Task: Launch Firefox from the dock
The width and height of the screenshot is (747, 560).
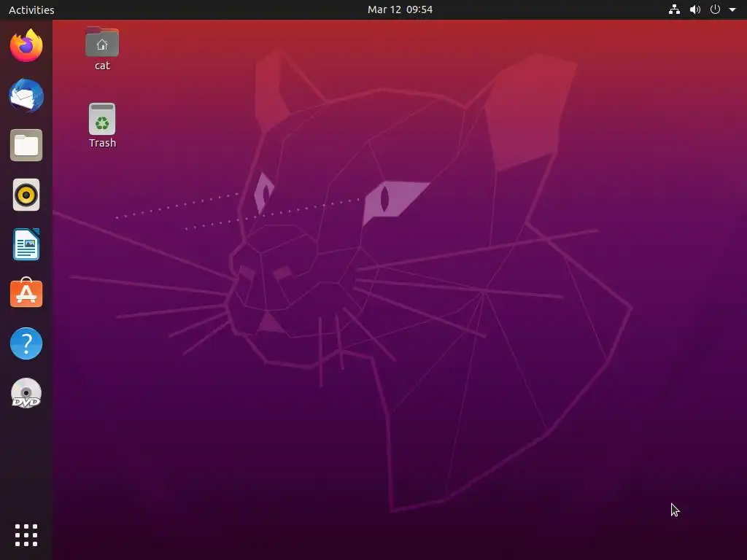Action: click(26, 46)
